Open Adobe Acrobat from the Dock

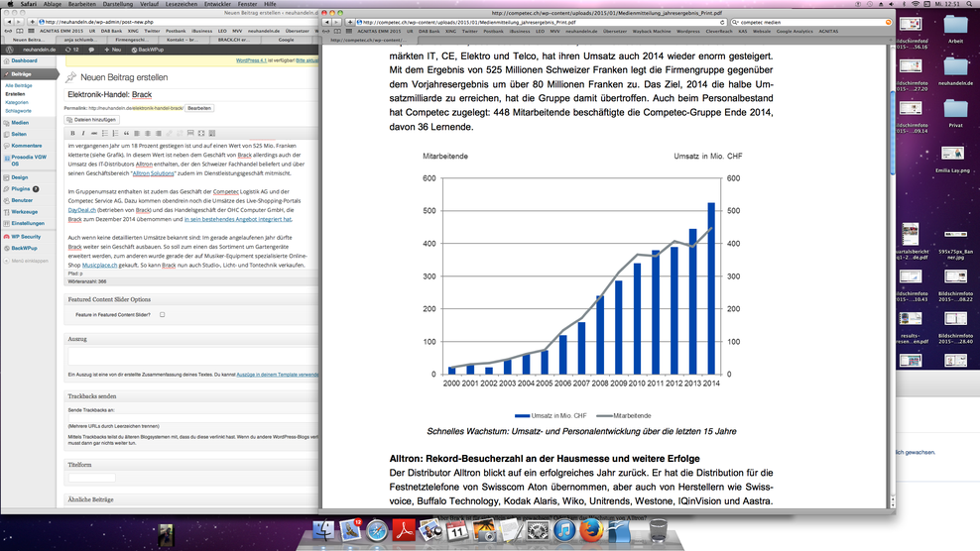pos(404,530)
